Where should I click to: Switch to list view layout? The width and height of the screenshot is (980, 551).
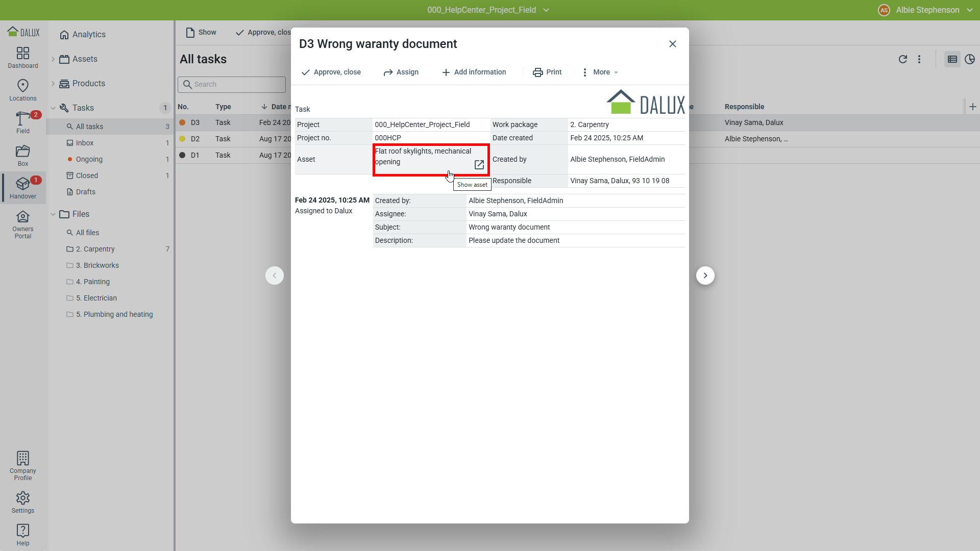click(952, 59)
